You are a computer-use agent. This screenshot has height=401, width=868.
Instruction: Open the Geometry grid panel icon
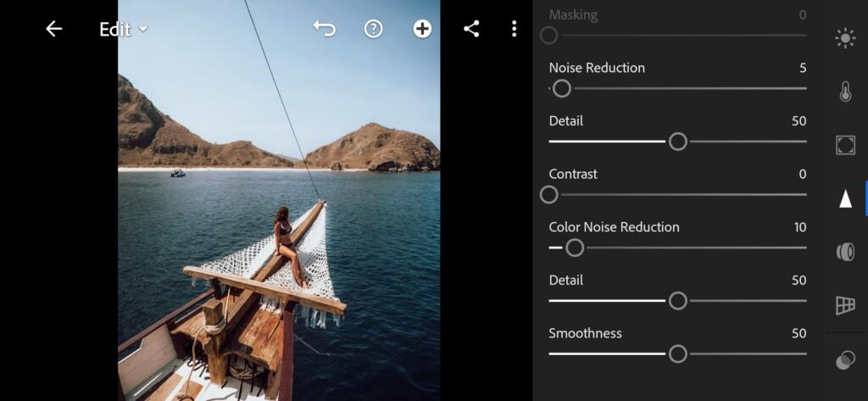tap(845, 304)
